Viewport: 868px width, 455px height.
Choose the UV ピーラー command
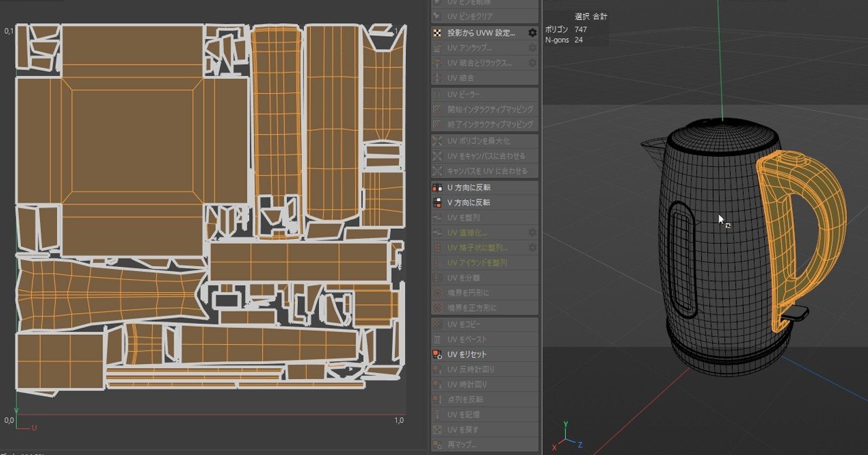(464, 94)
